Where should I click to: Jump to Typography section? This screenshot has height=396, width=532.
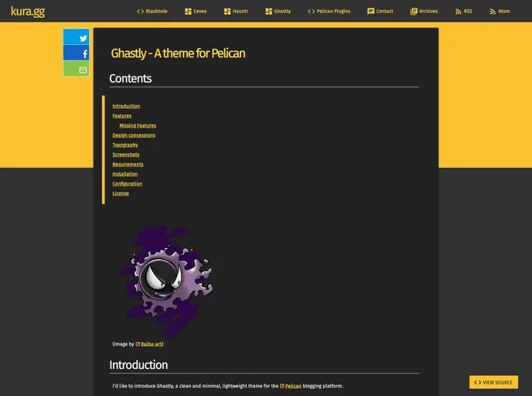[x=125, y=145]
